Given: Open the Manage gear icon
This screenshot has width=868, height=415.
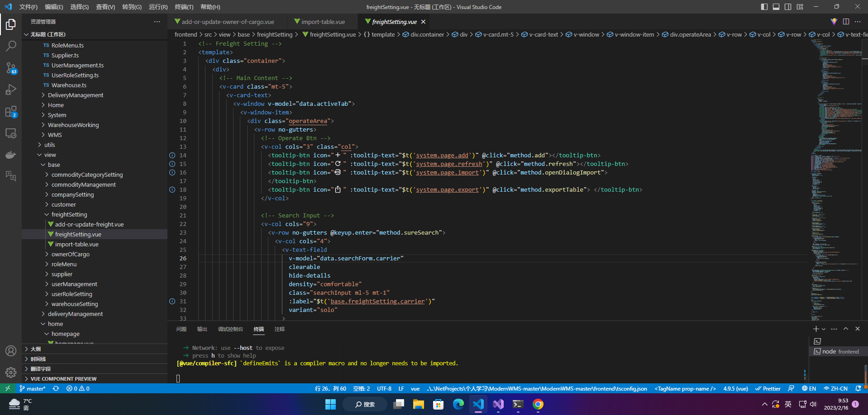Looking at the screenshot, I should point(11,373).
